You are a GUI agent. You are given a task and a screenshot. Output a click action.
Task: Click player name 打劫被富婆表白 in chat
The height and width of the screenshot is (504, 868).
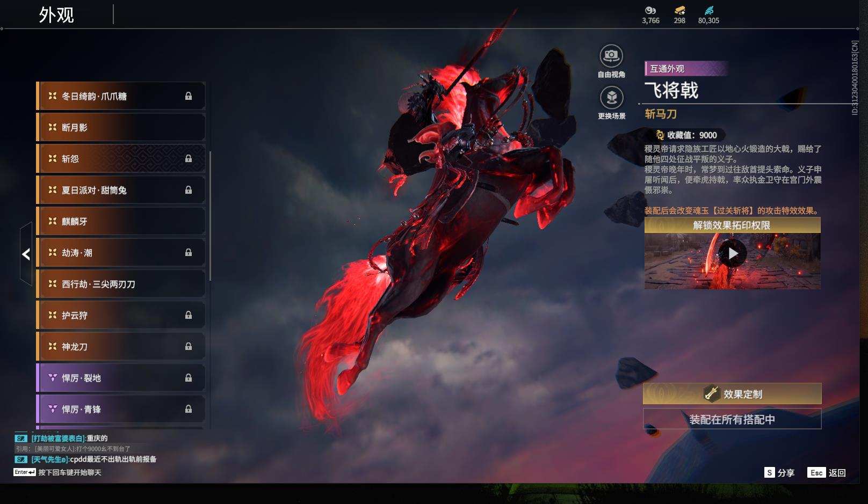coord(58,439)
